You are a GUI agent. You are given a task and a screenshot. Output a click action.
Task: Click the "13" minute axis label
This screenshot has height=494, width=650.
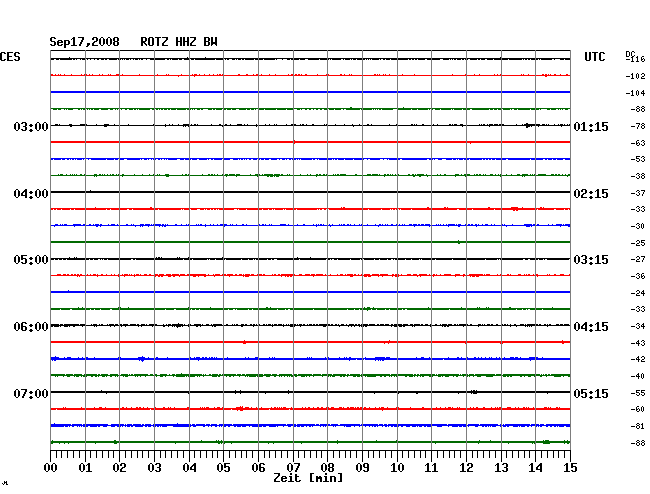501,468
